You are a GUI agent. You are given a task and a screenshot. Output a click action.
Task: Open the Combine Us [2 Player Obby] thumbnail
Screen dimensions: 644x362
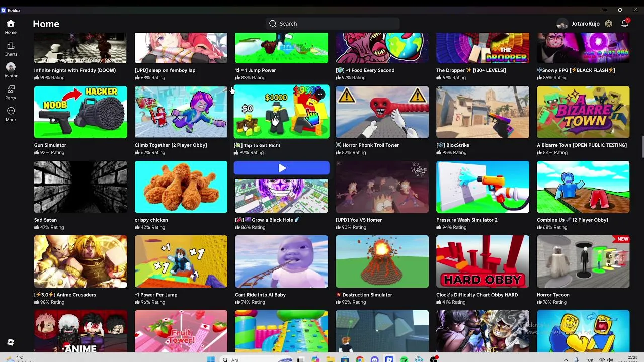(x=583, y=187)
